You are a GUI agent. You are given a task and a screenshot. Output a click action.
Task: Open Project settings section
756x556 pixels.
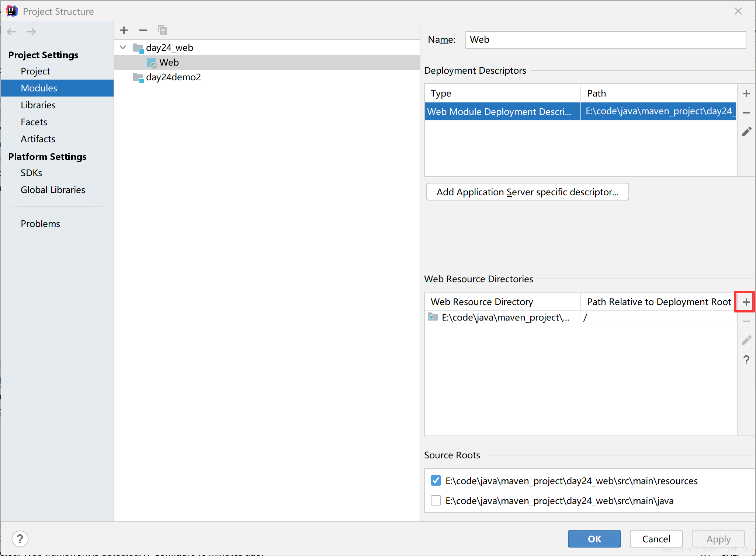pyautogui.click(x=35, y=71)
